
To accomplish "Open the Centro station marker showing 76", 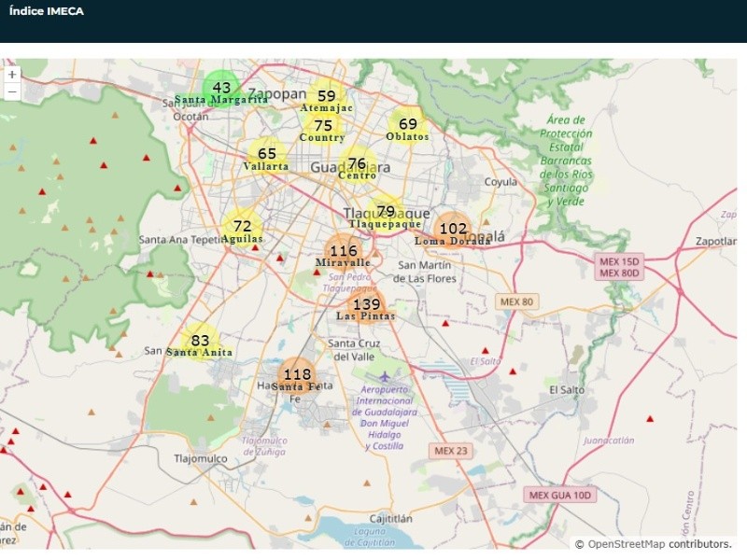I will coord(357,164).
